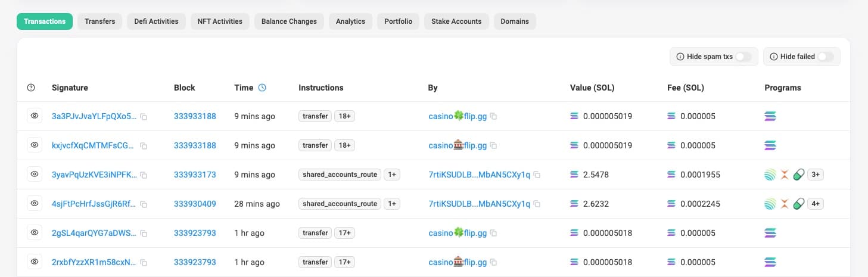Expand 17+ instructions in 2gSL4qarQYG7aDWS row
Screen dimensions: 868x277
(x=344, y=233)
